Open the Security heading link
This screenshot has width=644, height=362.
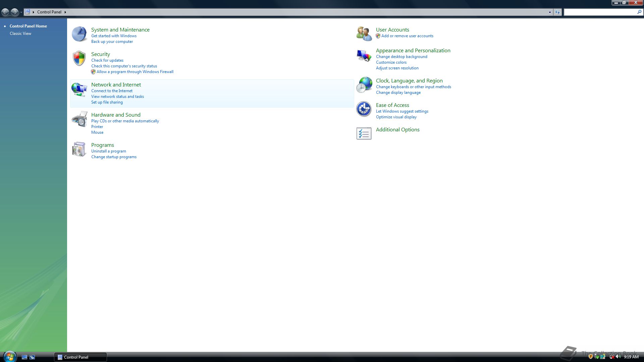point(101,54)
